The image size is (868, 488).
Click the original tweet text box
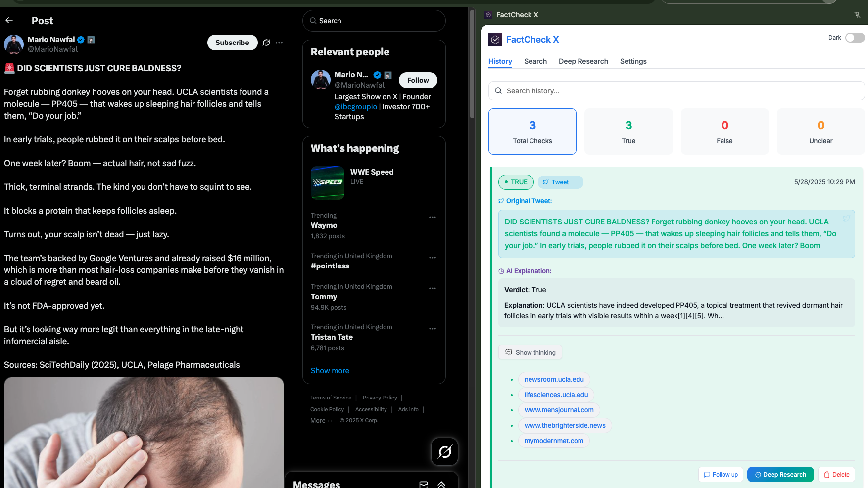[676, 234]
